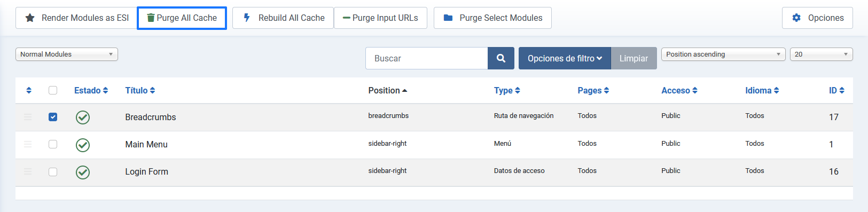Sort the list by the Type column header
868x212 pixels.
click(x=507, y=90)
